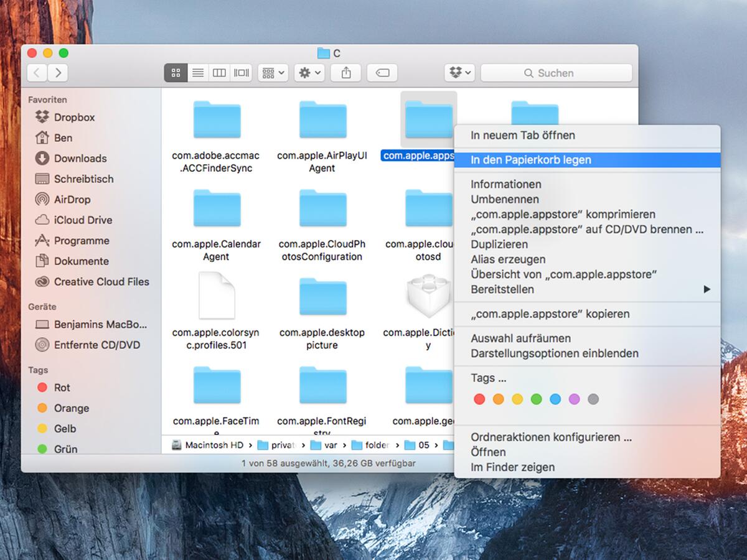
Task: Select the red tag color swatch
Action: tap(479, 399)
